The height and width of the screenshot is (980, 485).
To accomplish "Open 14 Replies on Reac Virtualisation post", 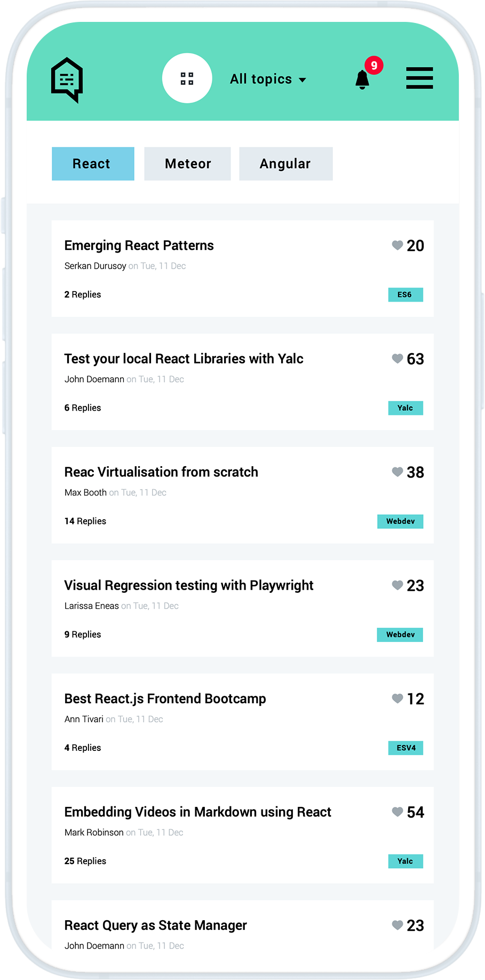I will pos(85,521).
